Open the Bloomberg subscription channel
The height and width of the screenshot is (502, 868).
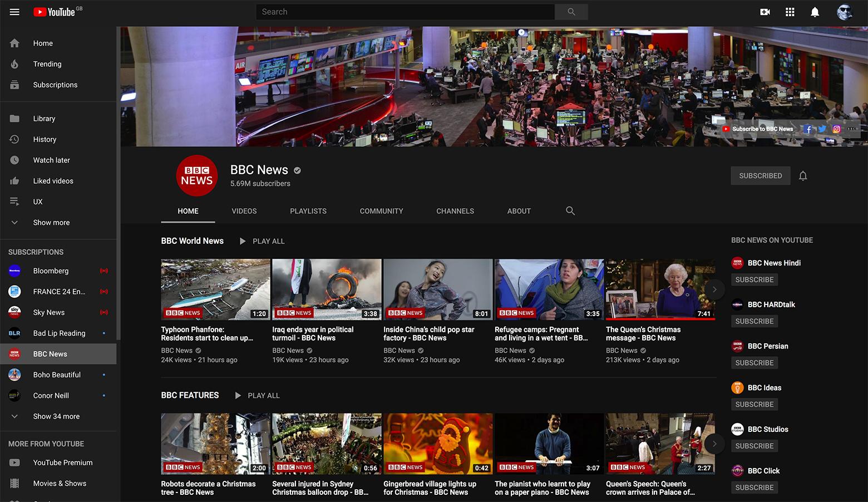point(58,271)
